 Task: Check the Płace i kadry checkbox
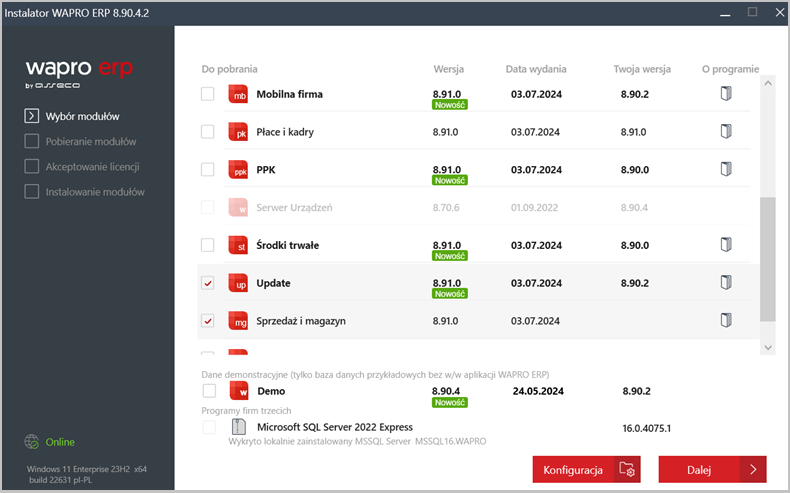(x=208, y=131)
